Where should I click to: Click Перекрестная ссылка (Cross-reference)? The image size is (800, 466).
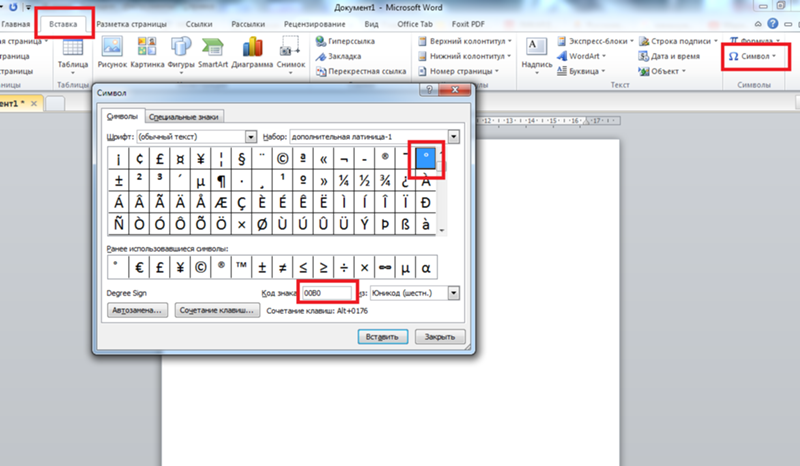point(361,71)
